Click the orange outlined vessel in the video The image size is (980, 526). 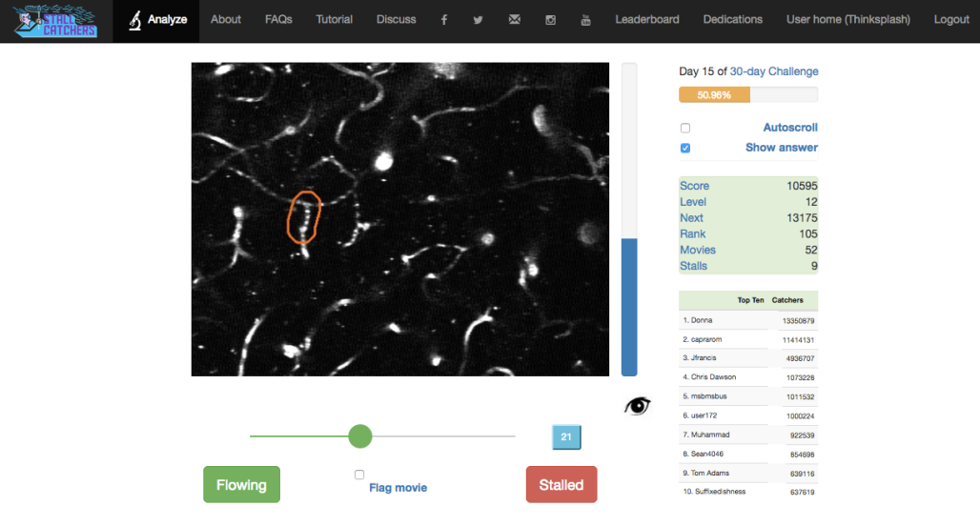click(x=305, y=217)
